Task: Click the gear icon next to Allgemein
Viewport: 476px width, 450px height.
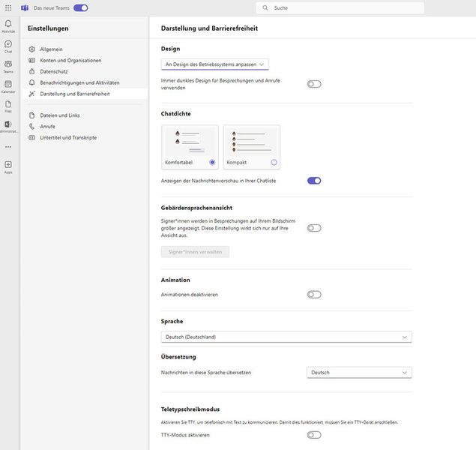Action: tap(32, 49)
